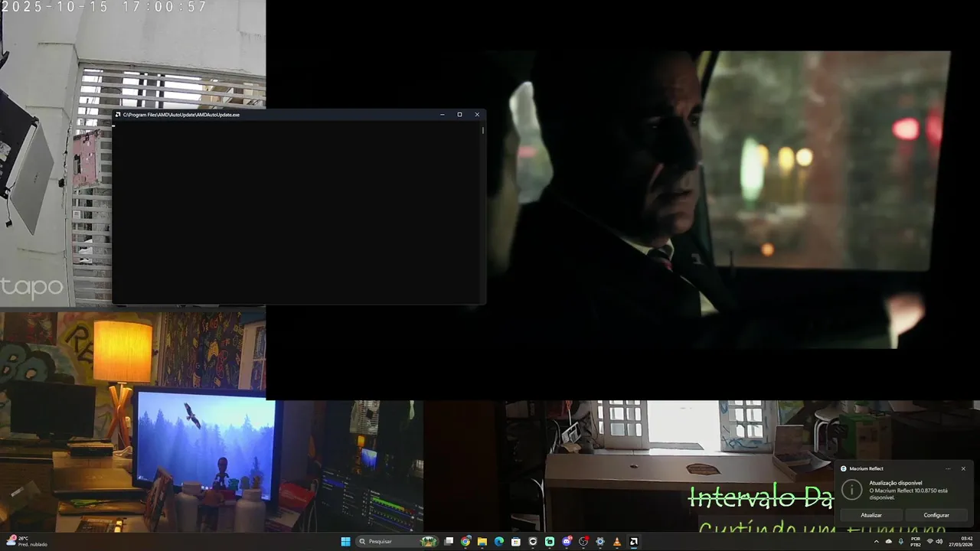Maximize the AMDAutoUpdate console window

point(459,115)
